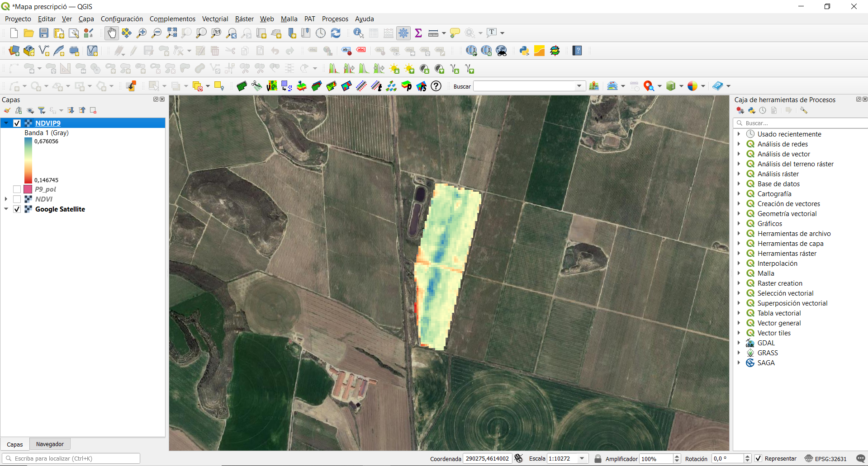Screen dimensions: 868x466
Task: Click the Statistical Summary sigma icon
Action: (418, 33)
